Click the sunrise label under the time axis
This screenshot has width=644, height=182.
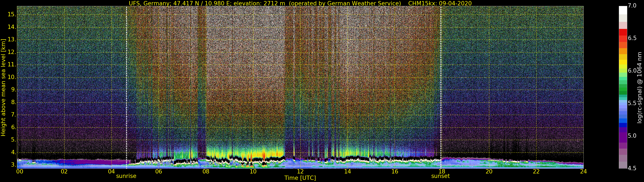126,176
